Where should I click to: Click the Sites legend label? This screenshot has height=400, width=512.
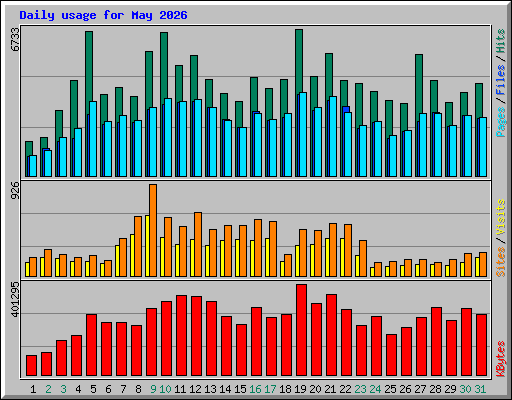(x=501, y=262)
